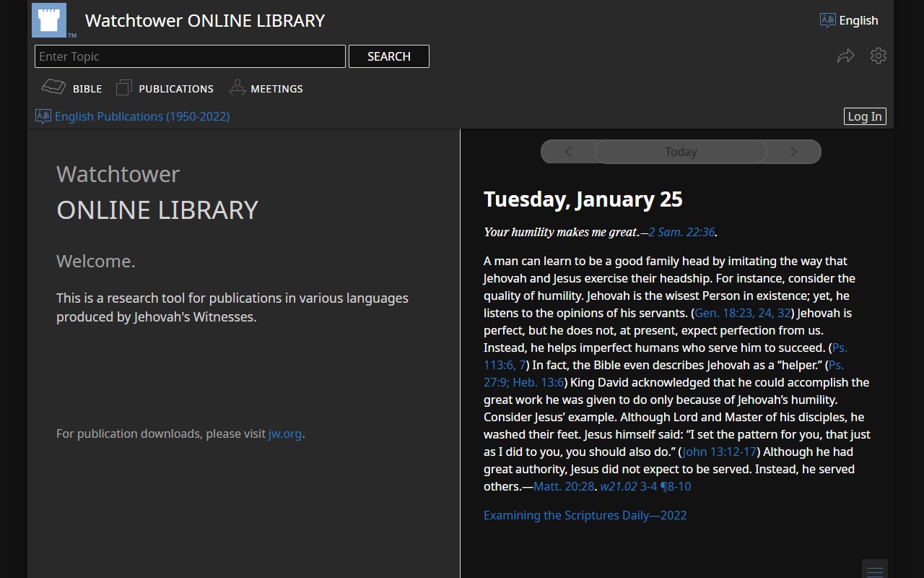Open the John 13:12-17 scripture link
Viewport: 924px width, 578px height.
720,452
